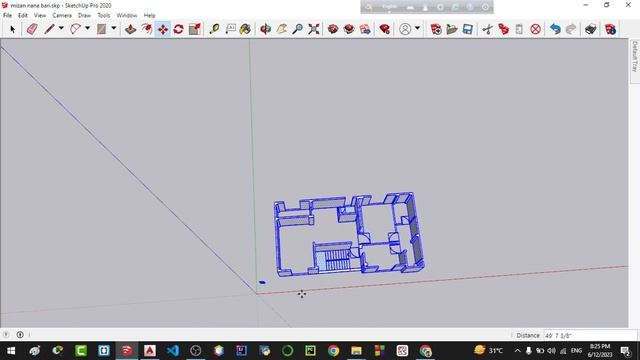Open the Camera menu

62,15
